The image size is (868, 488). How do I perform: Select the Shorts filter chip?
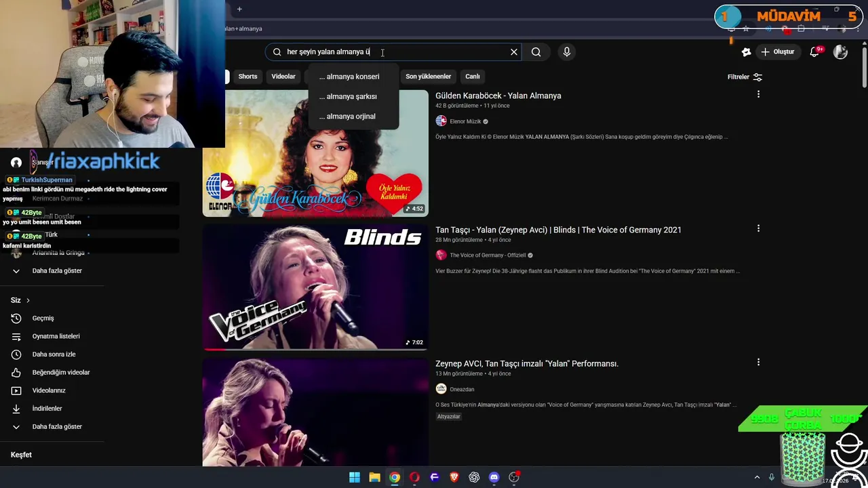tap(248, 77)
